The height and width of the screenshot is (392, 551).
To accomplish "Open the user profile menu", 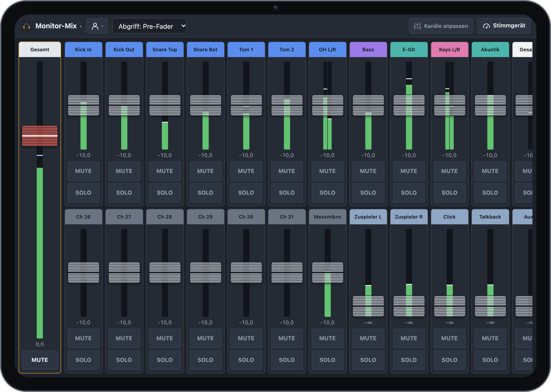I will coord(97,26).
